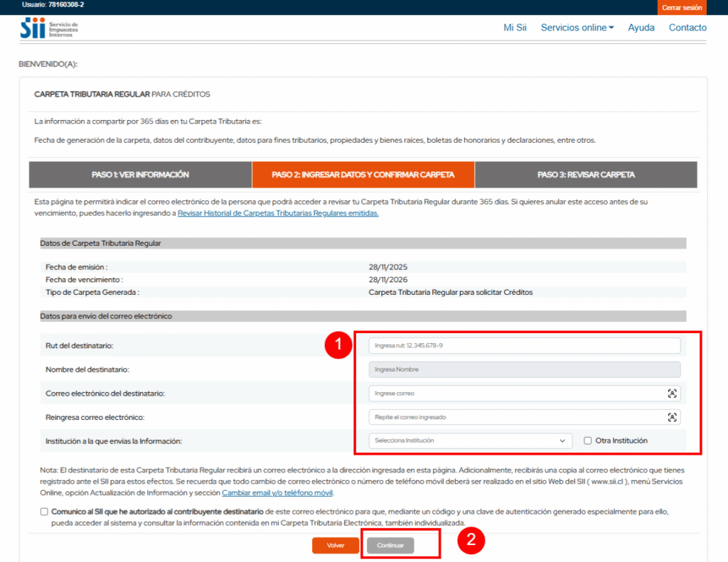The image size is (728, 562).
Task: Click the SII logo in the header
Action: (x=50, y=29)
